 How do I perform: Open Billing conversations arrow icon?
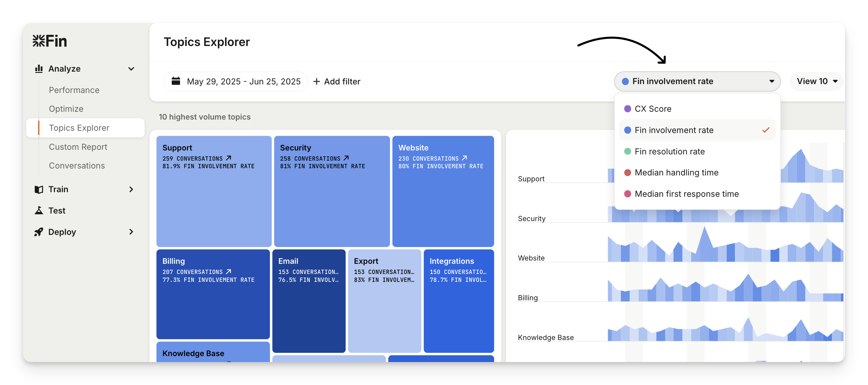click(229, 271)
